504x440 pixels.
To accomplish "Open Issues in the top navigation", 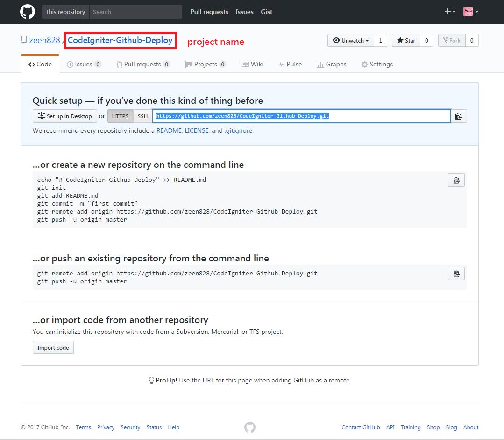I will (244, 12).
